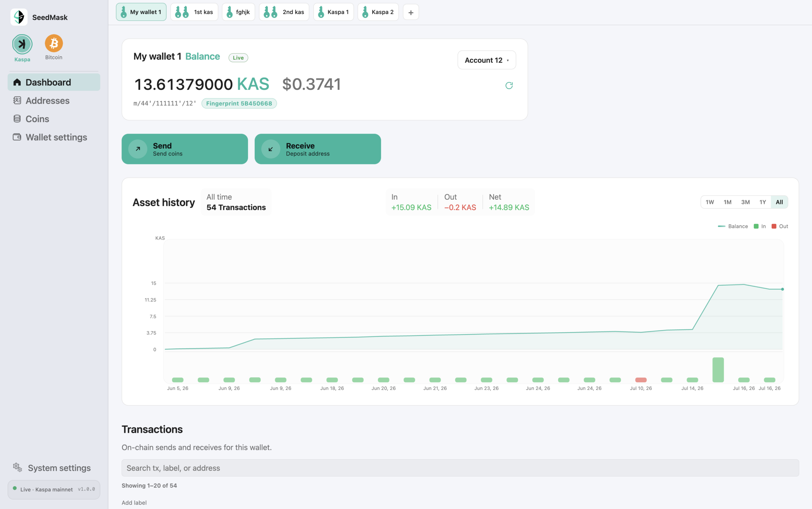Select the Kaspa network icon

(x=22, y=44)
